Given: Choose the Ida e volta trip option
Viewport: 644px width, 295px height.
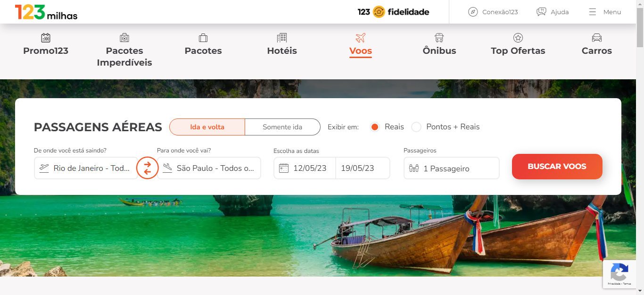Looking at the screenshot, I should 207,127.
